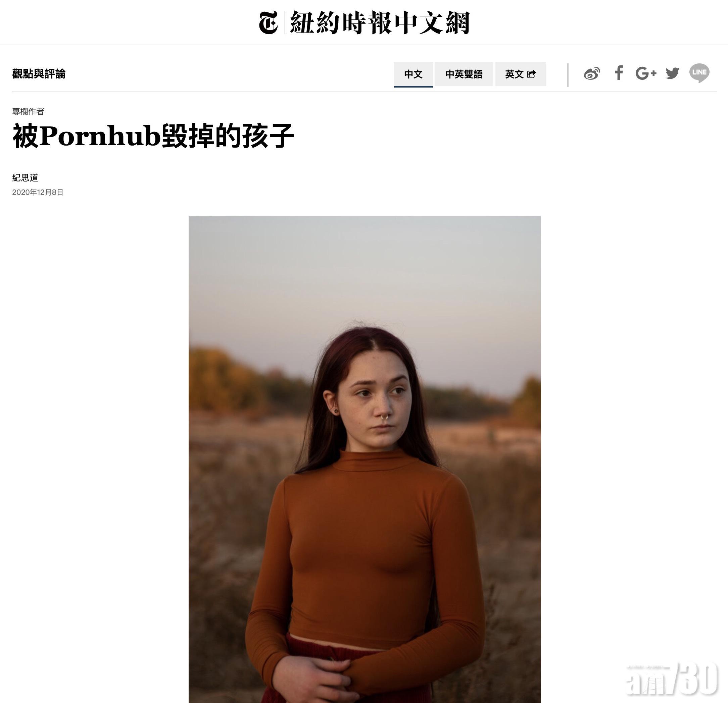The width and height of the screenshot is (728, 703).
Task: Open author 紀思道's page
Action: (25, 178)
